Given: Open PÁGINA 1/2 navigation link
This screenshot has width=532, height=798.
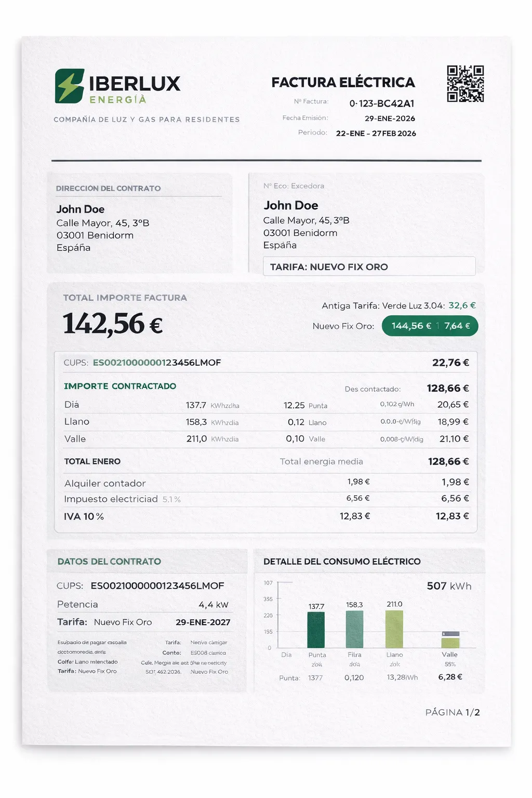Looking at the screenshot, I should [454, 712].
